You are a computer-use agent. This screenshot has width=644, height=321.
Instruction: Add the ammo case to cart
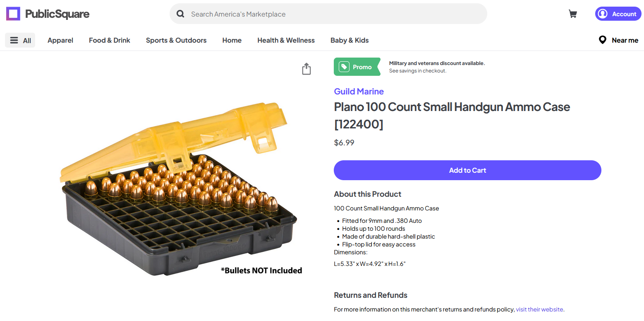(x=467, y=170)
